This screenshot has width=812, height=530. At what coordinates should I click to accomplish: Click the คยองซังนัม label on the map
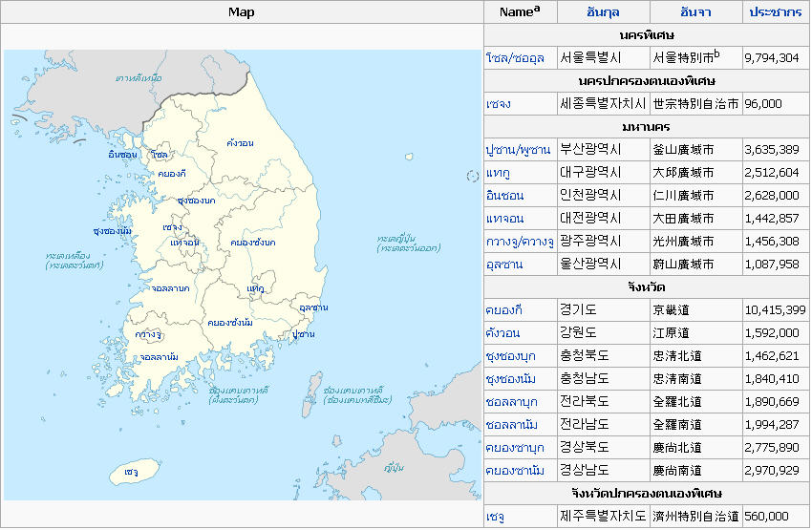coord(230,323)
